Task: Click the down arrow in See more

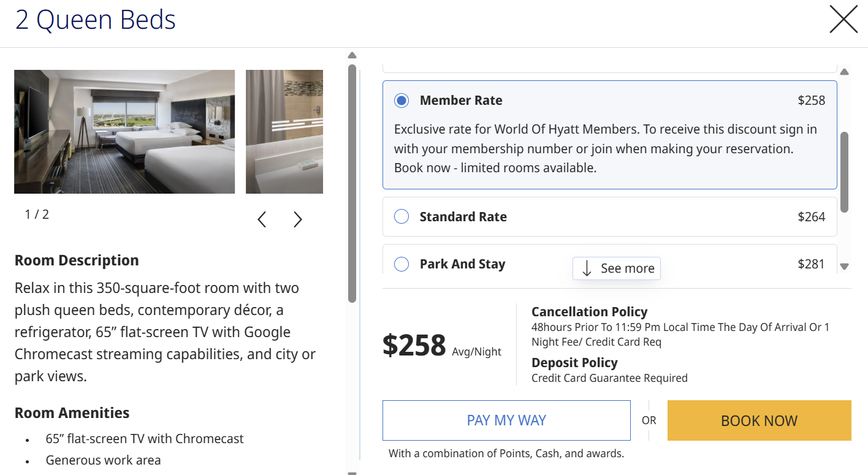Action: tap(587, 268)
